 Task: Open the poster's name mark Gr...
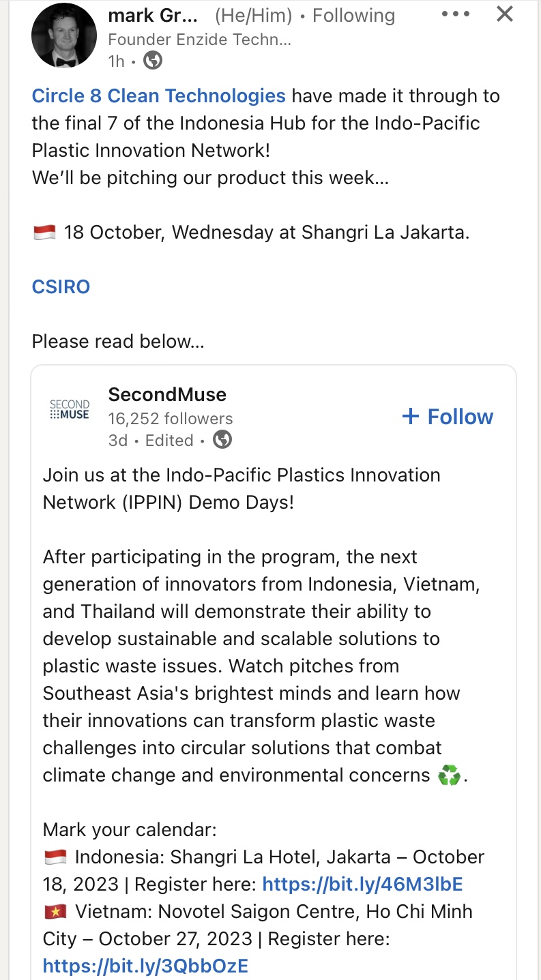coord(153,16)
